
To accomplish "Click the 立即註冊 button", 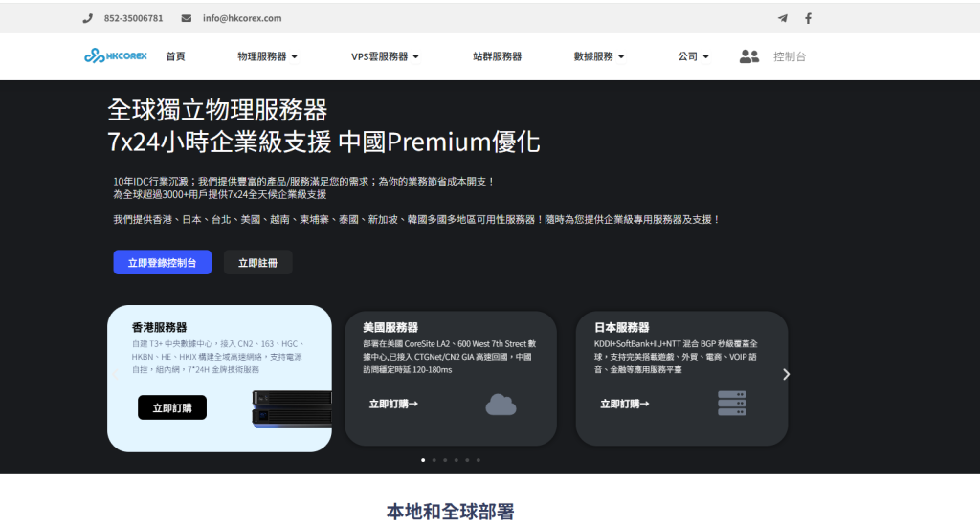I will [x=257, y=263].
